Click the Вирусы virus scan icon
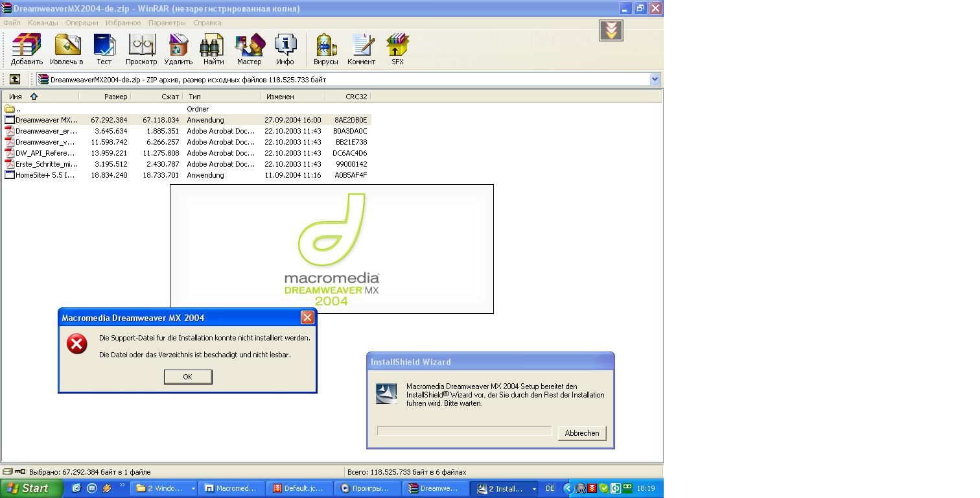 pos(325,49)
